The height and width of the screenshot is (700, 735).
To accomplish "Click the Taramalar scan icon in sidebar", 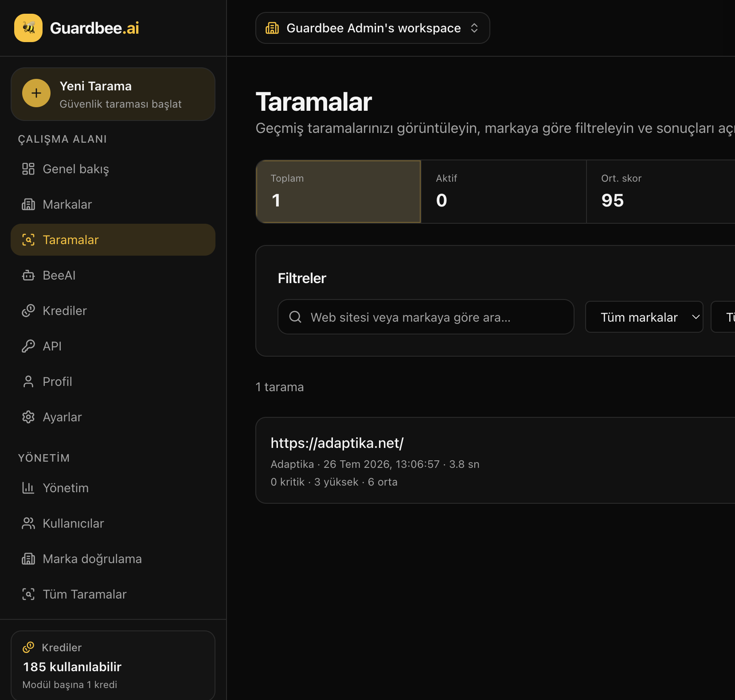I will [x=28, y=240].
